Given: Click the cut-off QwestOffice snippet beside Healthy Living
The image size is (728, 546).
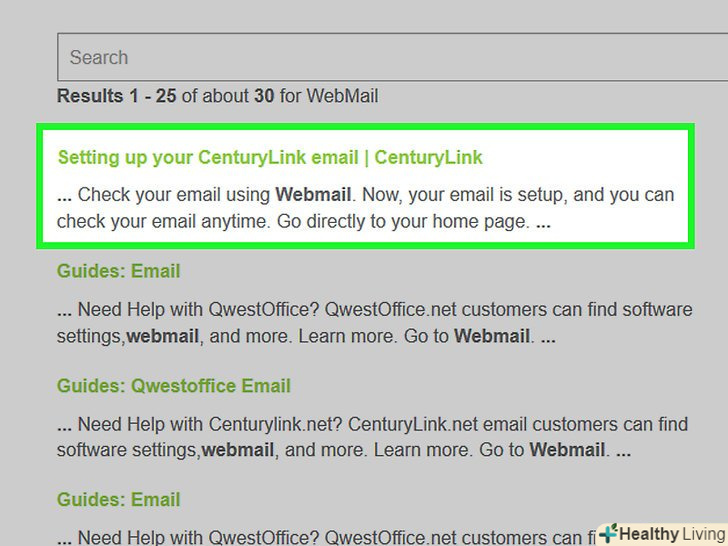Looking at the screenshot, I should coord(320,536).
